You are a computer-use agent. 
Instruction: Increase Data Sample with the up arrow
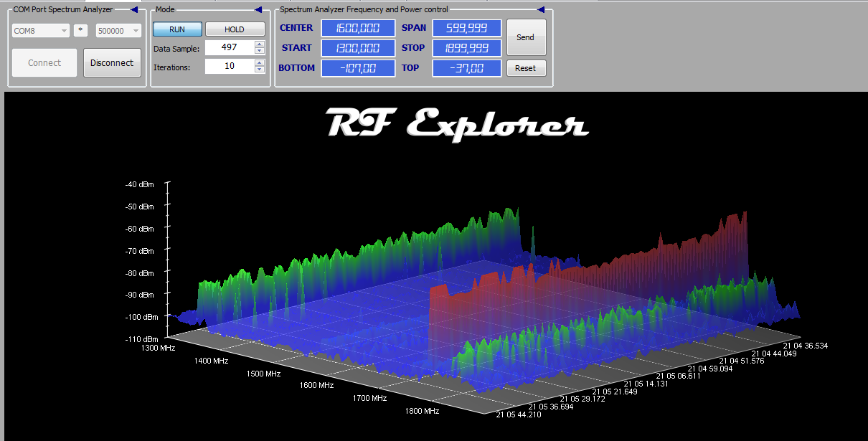260,44
